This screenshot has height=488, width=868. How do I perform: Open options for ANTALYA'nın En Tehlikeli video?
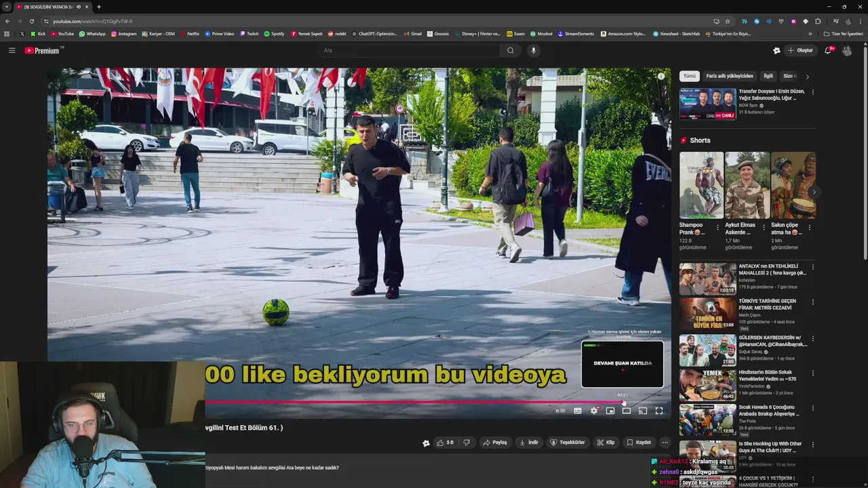point(813,267)
